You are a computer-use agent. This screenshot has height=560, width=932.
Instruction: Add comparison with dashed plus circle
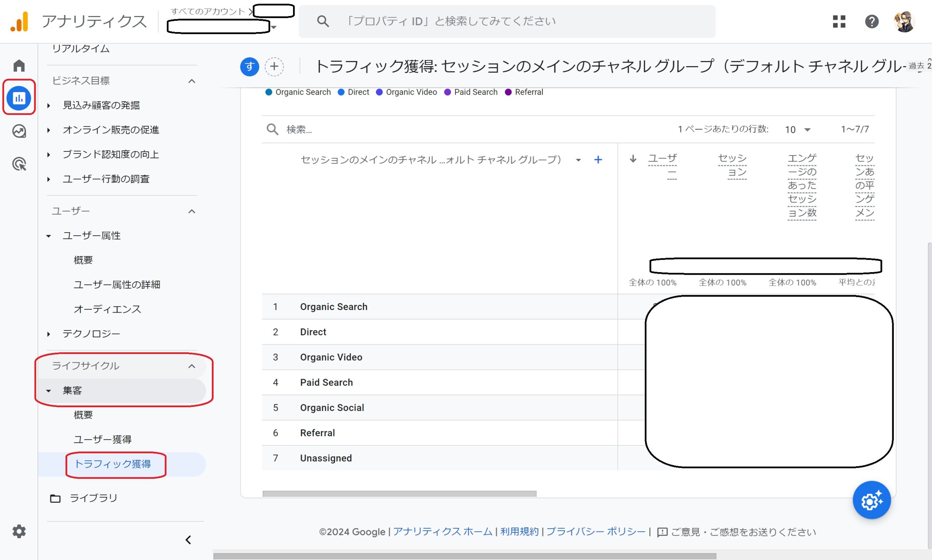274,67
